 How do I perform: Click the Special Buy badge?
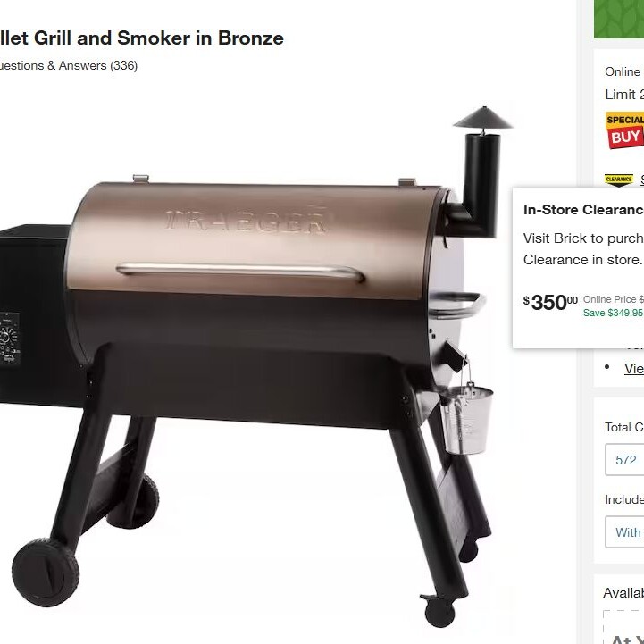tap(624, 130)
